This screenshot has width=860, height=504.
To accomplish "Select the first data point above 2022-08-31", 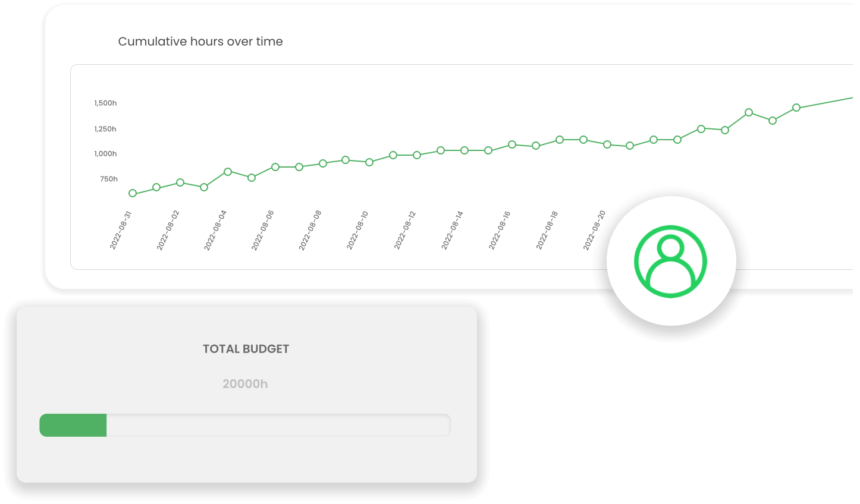I will [133, 193].
